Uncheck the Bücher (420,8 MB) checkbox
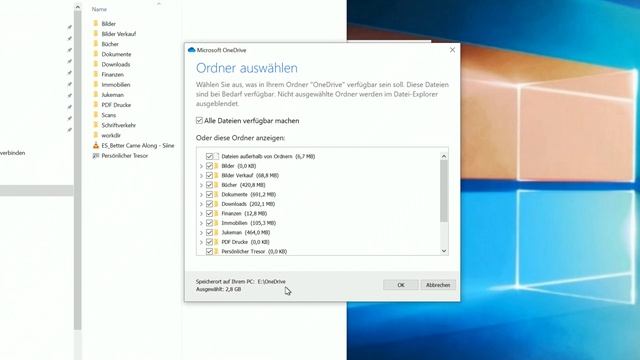This screenshot has height=360, width=640. pos(209,185)
